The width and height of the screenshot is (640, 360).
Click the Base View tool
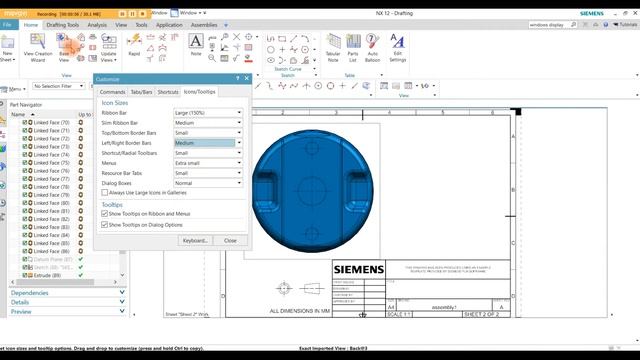[64, 48]
